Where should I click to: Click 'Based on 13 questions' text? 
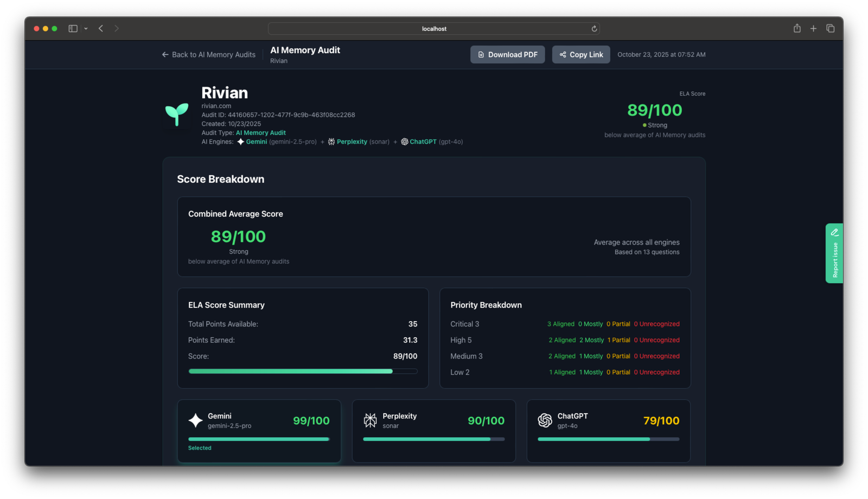point(647,252)
